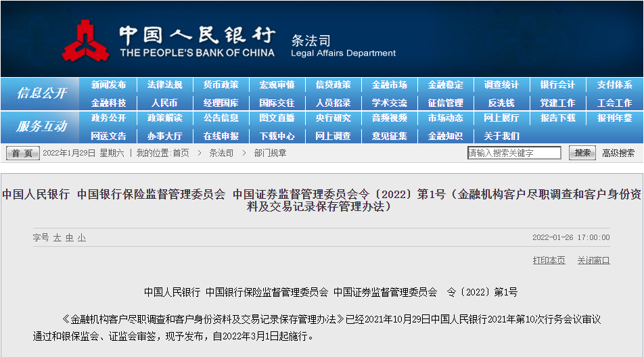Select 政策解读 menu item
644x357 pixels.
point(164,118)
